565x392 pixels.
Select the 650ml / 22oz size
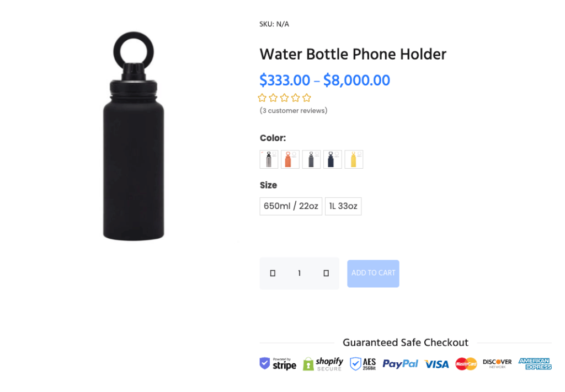(x=291, y=206)
